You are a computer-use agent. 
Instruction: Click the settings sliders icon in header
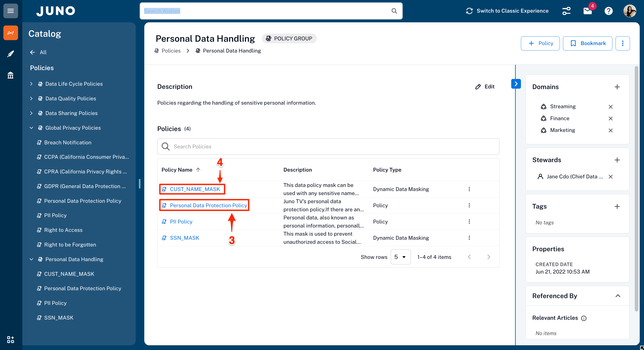coord(566,11)
